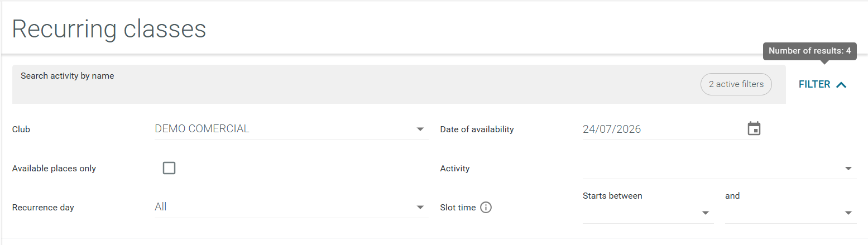Click the Slot time info icon

pyautogui.click(x=486, y=208)
